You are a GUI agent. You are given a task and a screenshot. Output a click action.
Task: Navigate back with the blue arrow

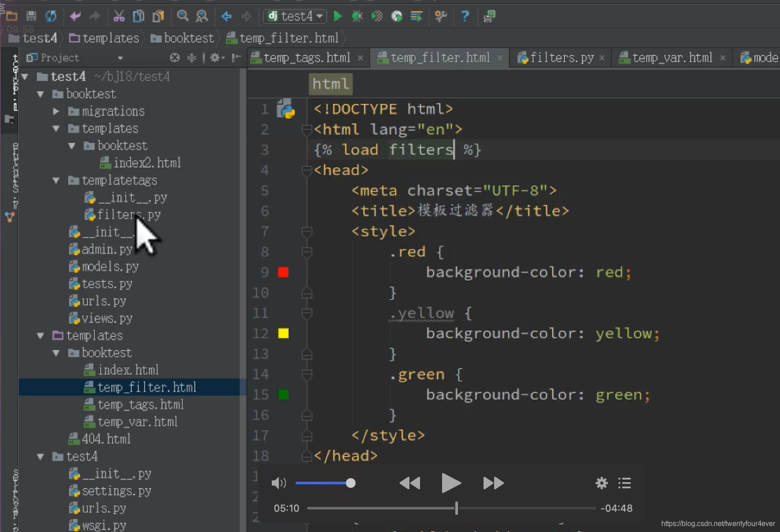(226, 16)
